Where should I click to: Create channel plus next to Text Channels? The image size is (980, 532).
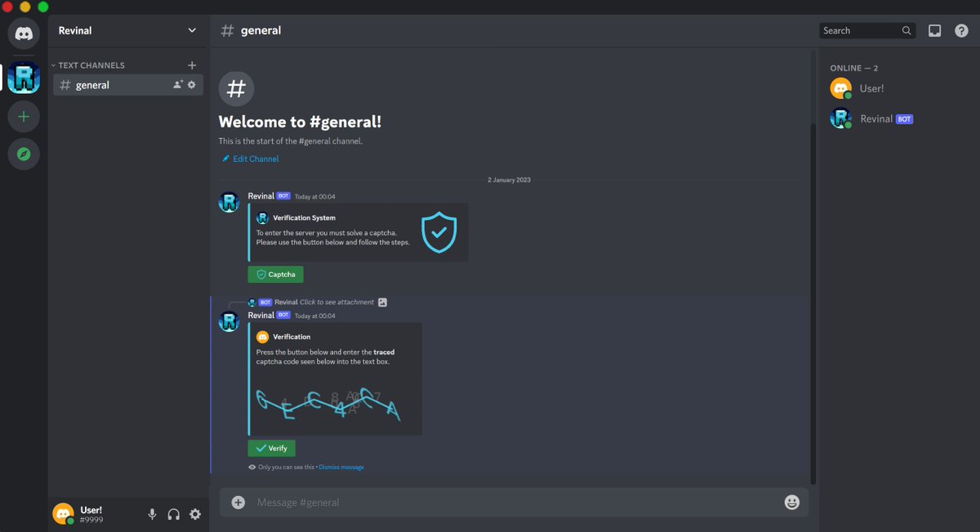tap(192, 65)
